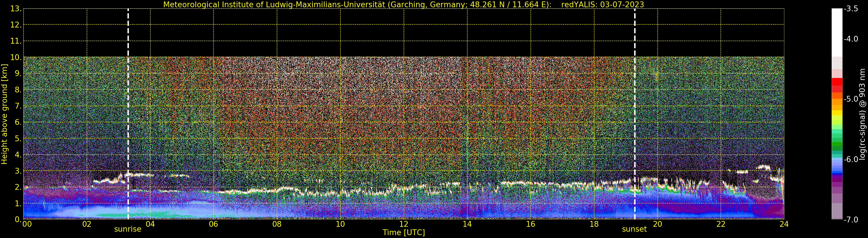
Task: Click the 00 time axis tick label
Action: coord(27,224)
